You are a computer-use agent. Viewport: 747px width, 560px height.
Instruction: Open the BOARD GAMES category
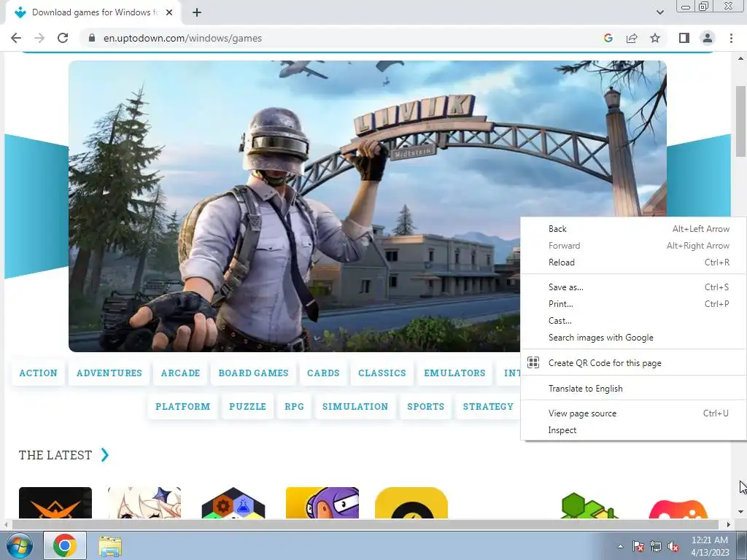pyautogui.click(x=253, y=373)
